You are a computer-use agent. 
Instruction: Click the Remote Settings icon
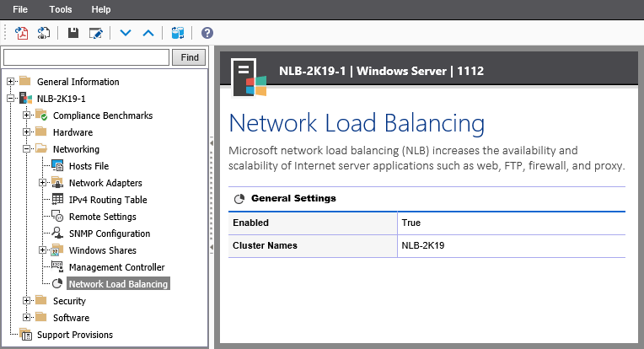coord(57,216)
